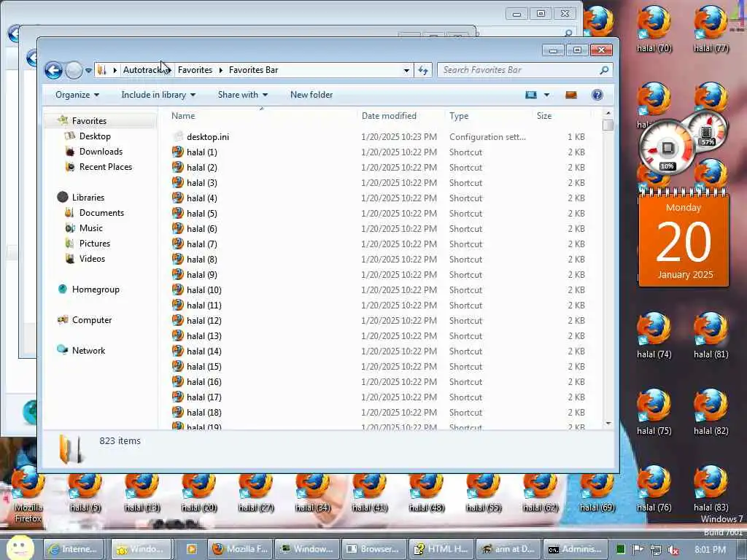Refresh the Favorites Bar folder
Image resolution: width=747 pixels, height=560 pixels.
tap(422, 71)
